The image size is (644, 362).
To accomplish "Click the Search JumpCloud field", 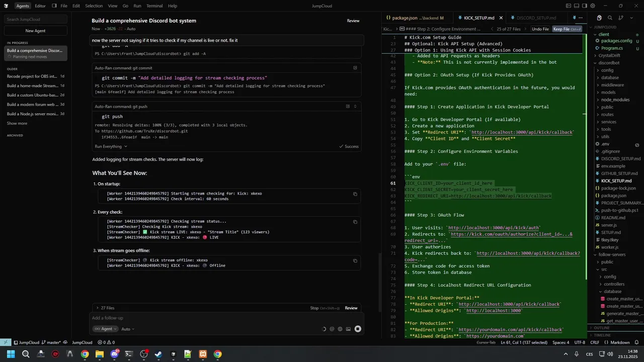I will (35, 19).
